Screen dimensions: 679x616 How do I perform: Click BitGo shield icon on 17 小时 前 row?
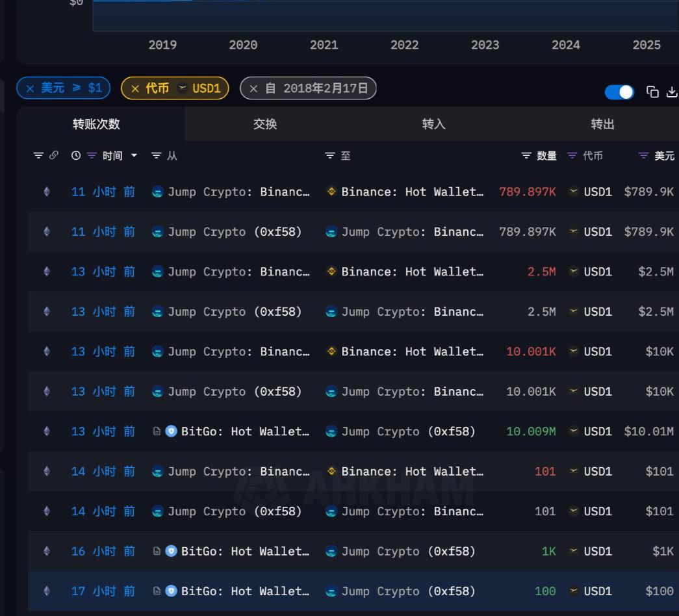point(172,591)
